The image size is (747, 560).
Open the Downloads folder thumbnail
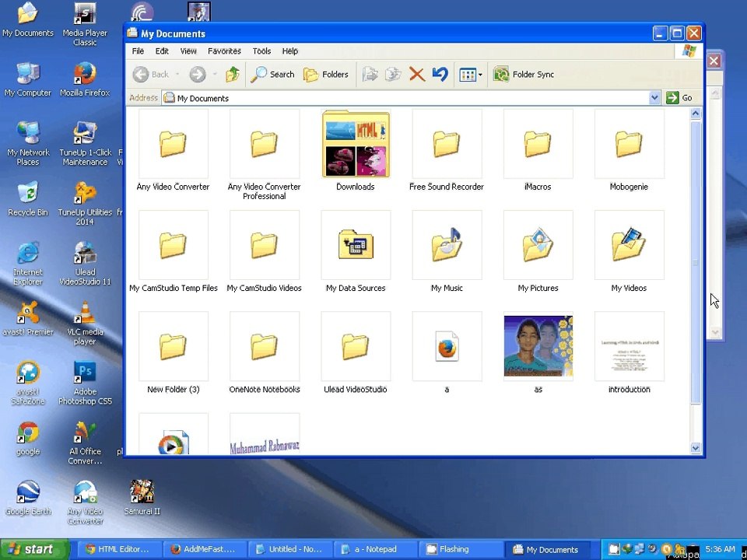(356, 144)
